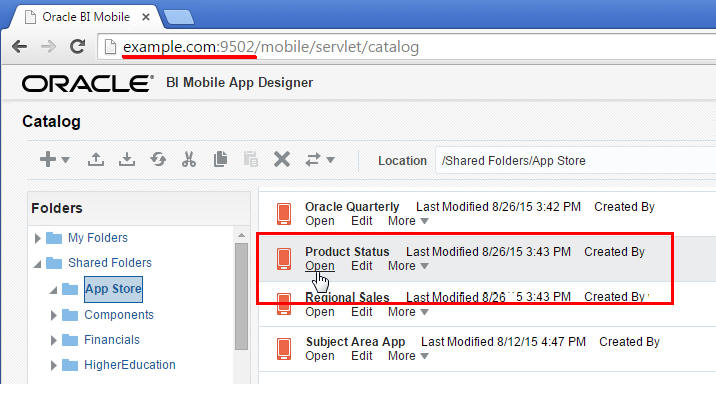The image size is (716, 408).
Task: Select the Components folder
Action: pos(119,315)
